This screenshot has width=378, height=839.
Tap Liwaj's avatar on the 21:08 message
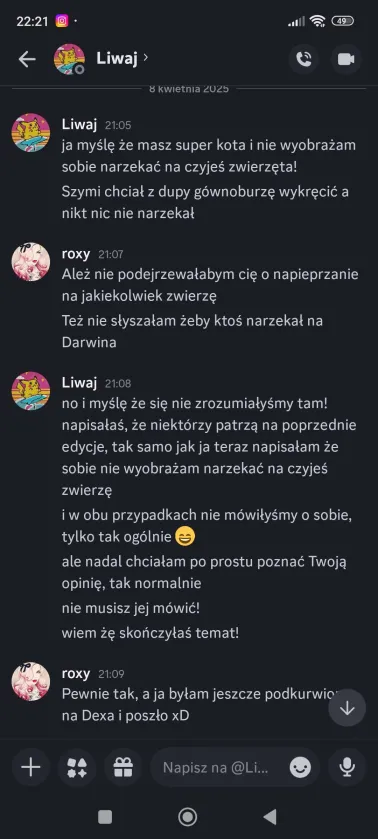pos(31,391)
